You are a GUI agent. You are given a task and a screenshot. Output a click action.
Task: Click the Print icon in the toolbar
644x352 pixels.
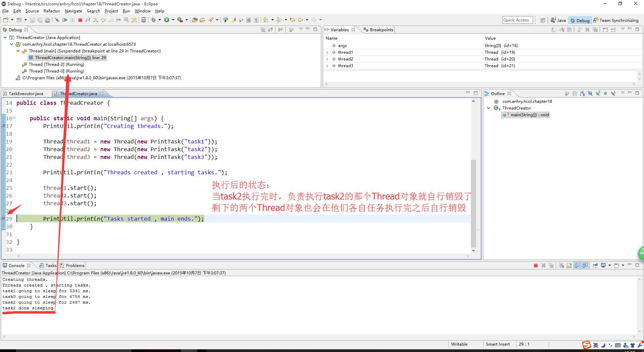[x=47, y=20]
